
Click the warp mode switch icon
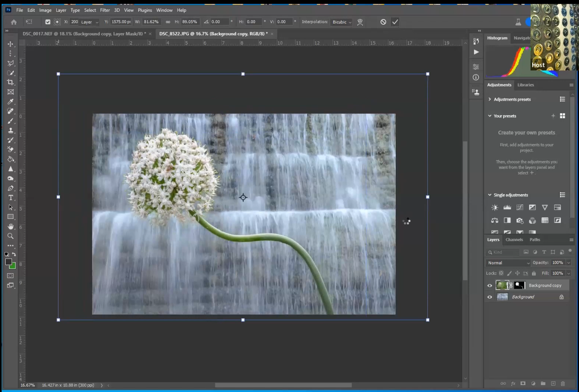click(360, 22)
